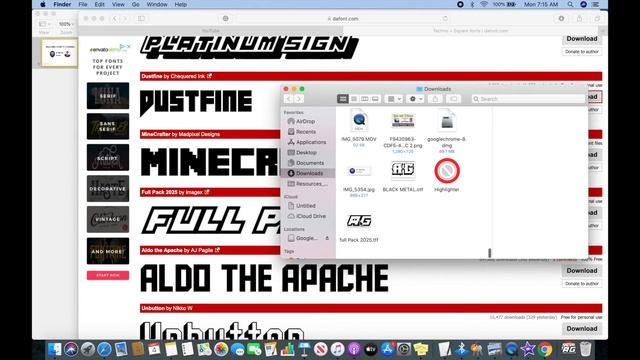Image resolution: width=640 pixels, height=360 pixels.
Task: Open the File menu
Action: coord(83,4)
